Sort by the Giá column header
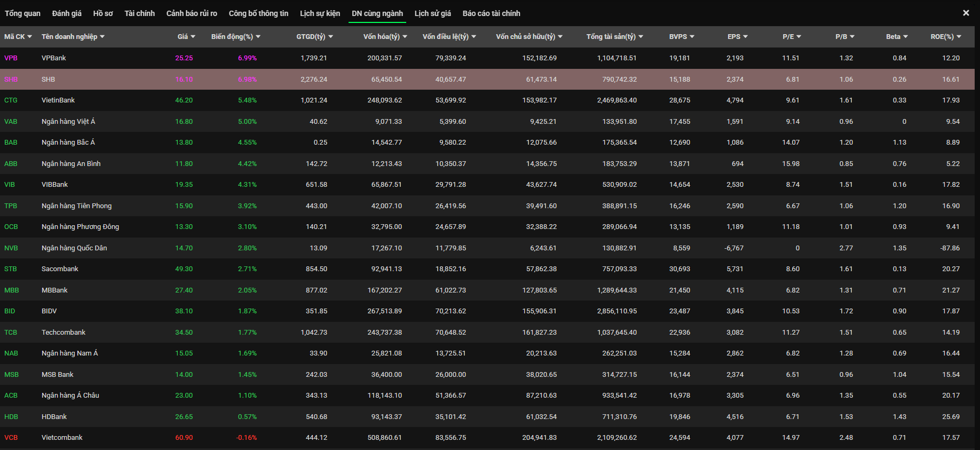The image size is (980, 450). click(186, 37)
